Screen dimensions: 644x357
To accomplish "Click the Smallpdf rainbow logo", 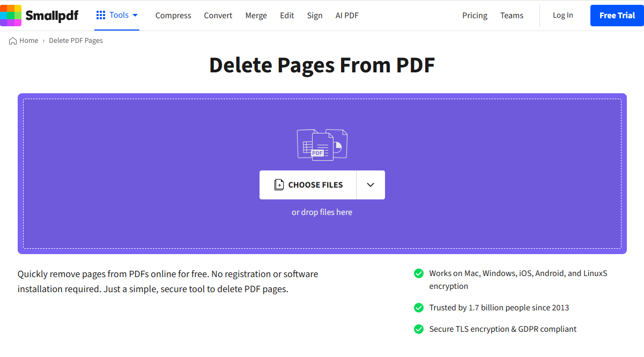I will [10, 15].
